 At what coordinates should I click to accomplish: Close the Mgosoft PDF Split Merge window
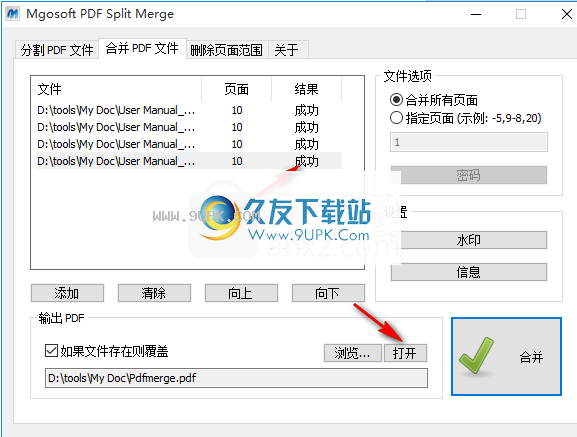(567, 14)
